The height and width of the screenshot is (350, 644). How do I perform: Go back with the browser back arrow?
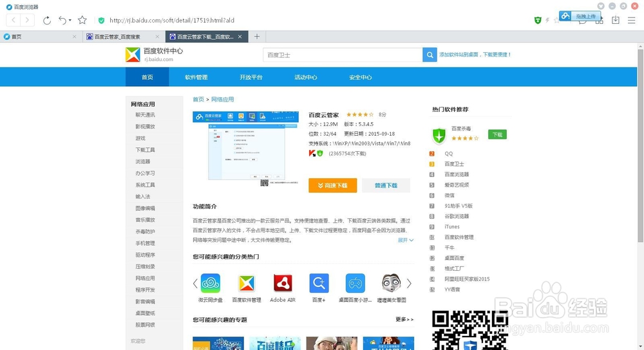click(x=14, y=20)
